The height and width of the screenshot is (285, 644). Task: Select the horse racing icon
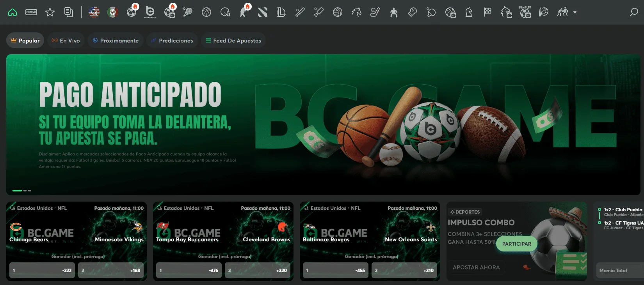click(356, 12)
